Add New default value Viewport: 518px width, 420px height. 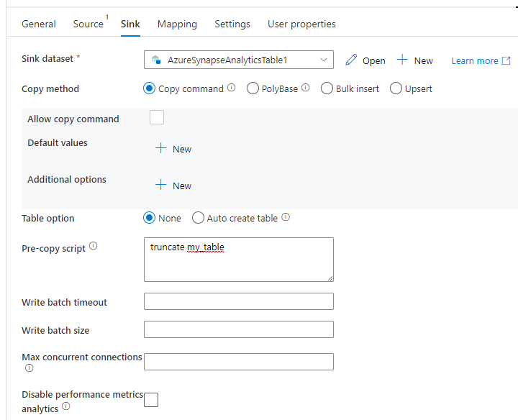[182, 150]
